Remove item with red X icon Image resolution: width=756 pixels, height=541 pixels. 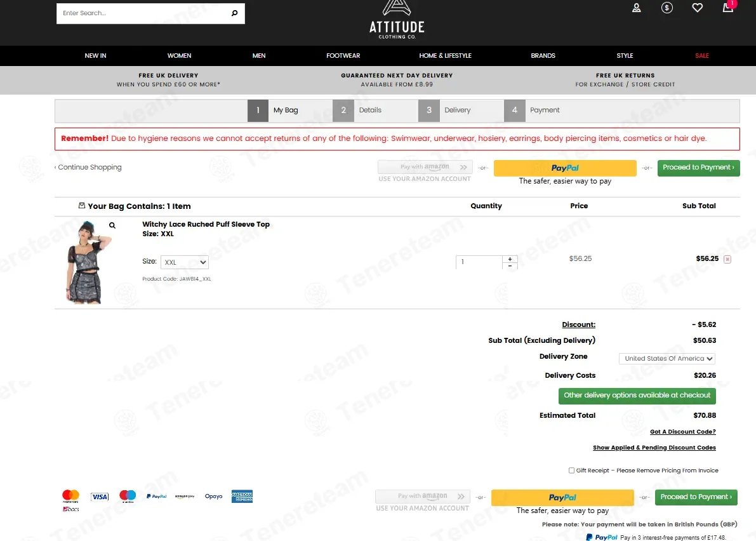click(727, 260)
